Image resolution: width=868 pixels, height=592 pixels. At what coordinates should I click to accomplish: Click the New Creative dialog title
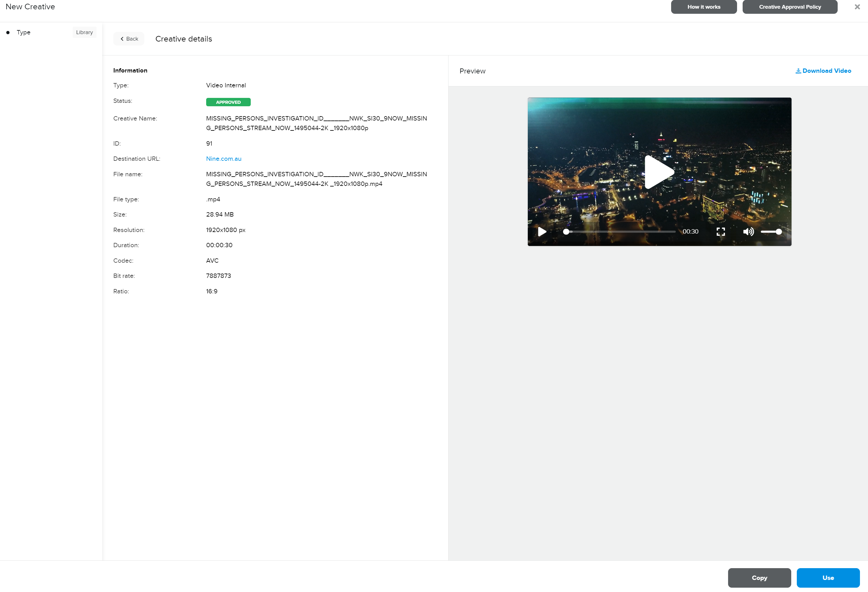[x=30, y=7]
